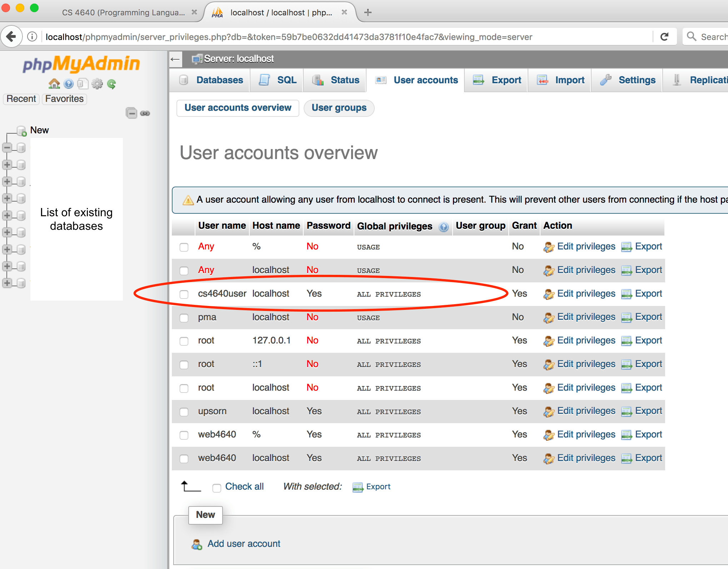Open the settings gear icon under the logo
This screenshot has height=569, width=728.
(x=97, y=83)
